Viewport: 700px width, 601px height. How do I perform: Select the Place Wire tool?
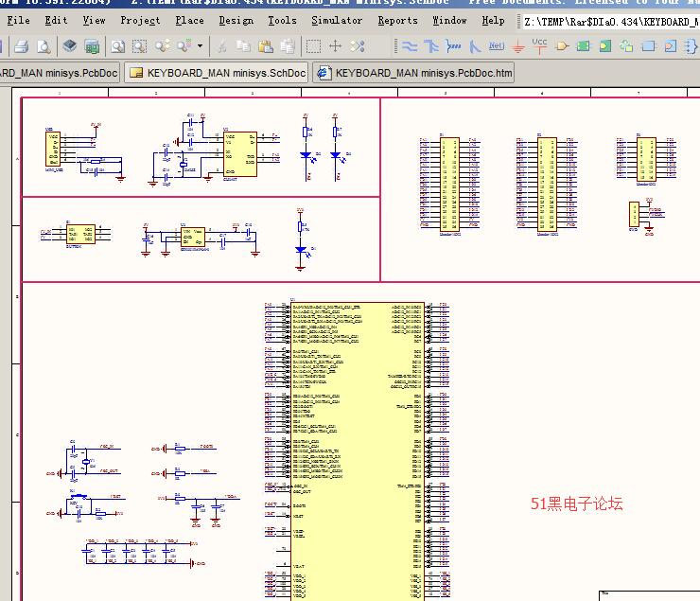click(409, 46)
